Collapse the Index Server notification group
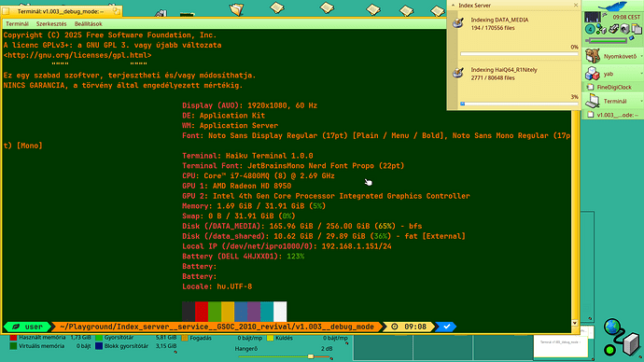 point(453,6)
